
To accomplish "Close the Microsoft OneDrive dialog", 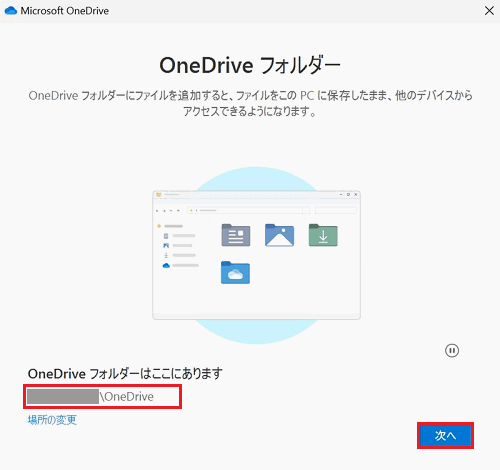I will point(489,11).
